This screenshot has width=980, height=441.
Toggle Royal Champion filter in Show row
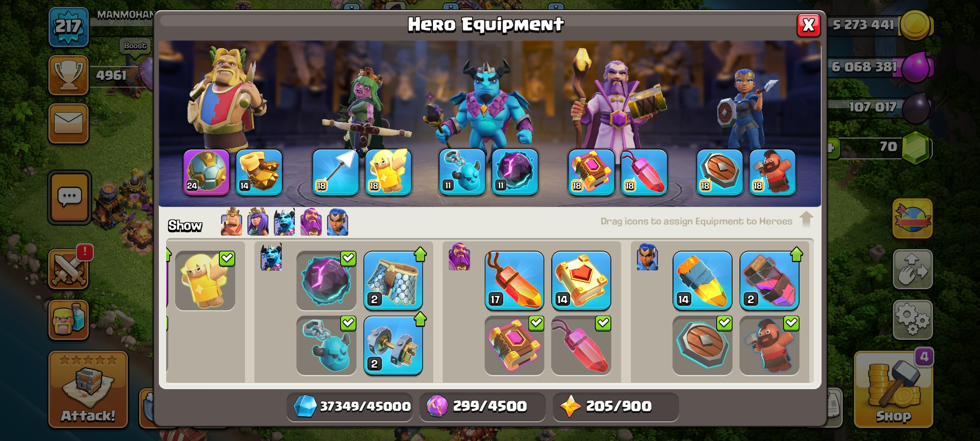337,222
